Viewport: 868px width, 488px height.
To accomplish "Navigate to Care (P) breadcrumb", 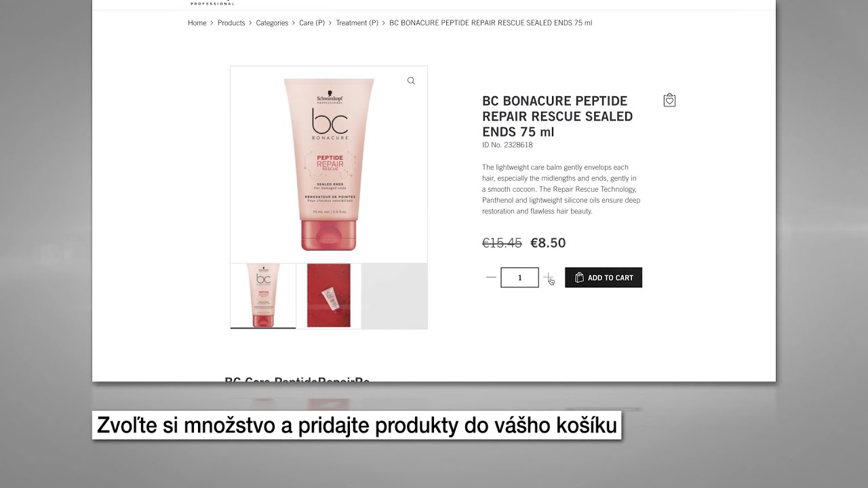I will pos(312,22).
